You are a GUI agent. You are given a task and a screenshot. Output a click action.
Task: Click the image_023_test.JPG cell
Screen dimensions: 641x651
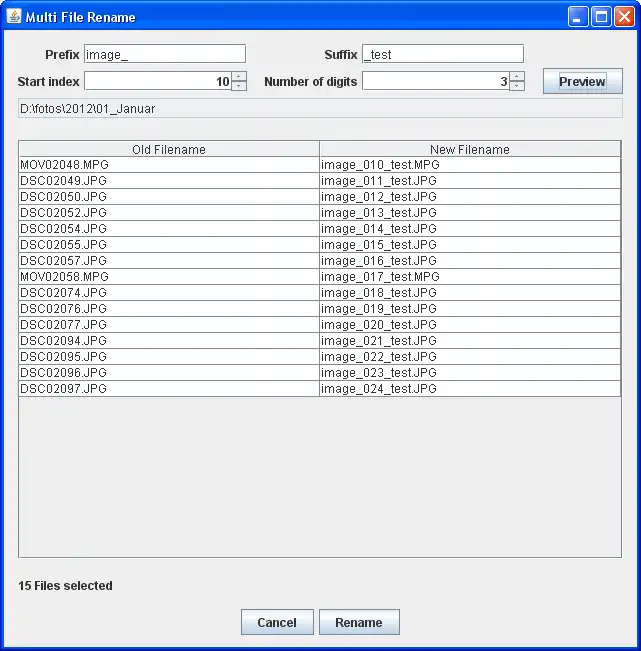coord(470,372)
